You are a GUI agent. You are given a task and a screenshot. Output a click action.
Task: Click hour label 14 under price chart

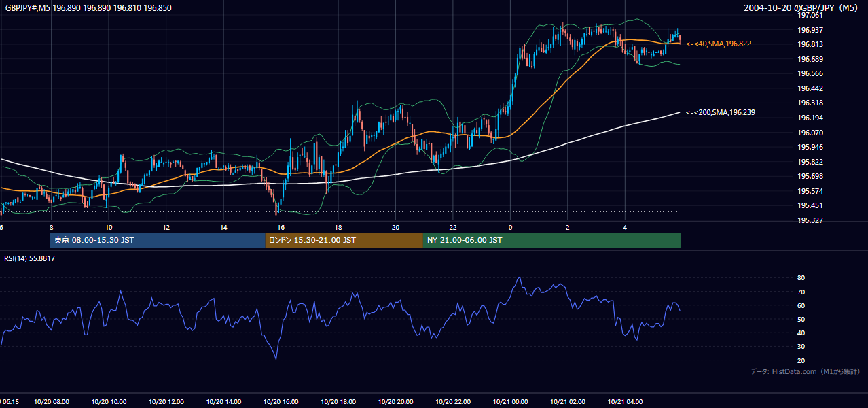[x=223, y=227]
